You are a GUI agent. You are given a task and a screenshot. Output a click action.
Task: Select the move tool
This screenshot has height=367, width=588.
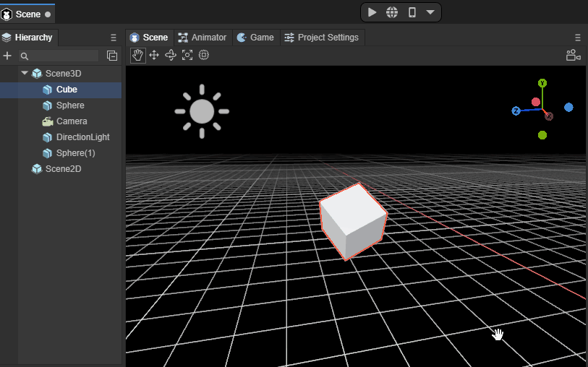(x=153, y=55)
